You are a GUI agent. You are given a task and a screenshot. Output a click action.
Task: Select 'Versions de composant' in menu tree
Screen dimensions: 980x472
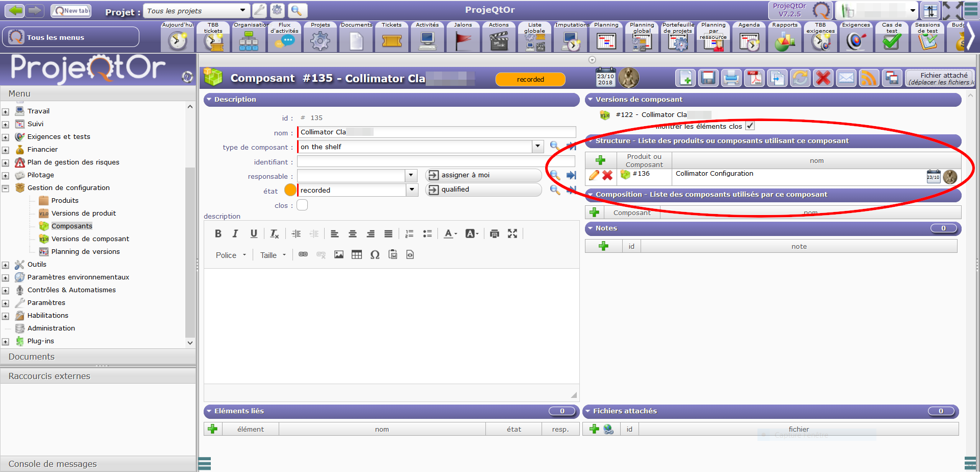click(x=90, y=239)
